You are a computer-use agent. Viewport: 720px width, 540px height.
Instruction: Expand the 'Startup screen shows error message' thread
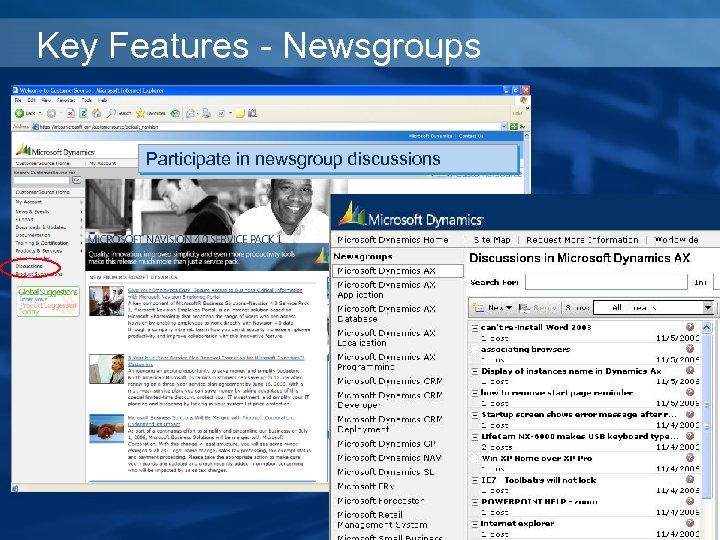pyautogui.click(x=475, y=415)
